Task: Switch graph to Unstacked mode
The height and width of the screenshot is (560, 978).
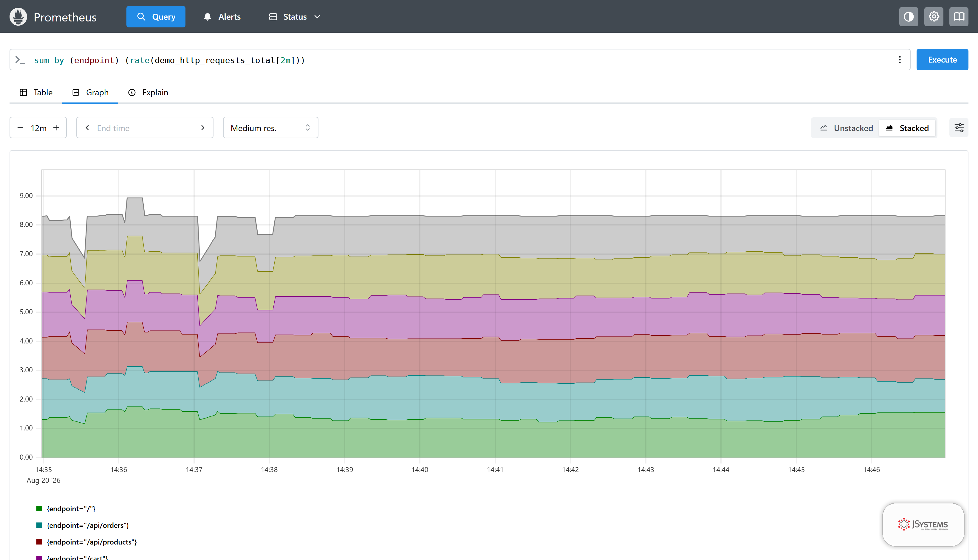Action: 846,128
